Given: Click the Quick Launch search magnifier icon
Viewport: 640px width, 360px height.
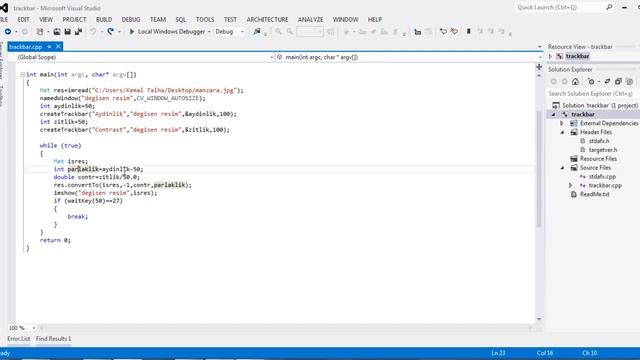Looking at the screenshot, I should tap(609, 7).
